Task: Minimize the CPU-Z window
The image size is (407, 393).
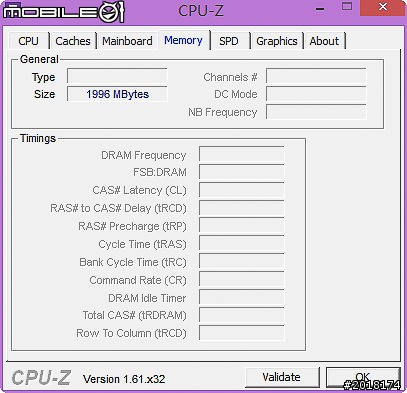Action: tap(320, 9)
